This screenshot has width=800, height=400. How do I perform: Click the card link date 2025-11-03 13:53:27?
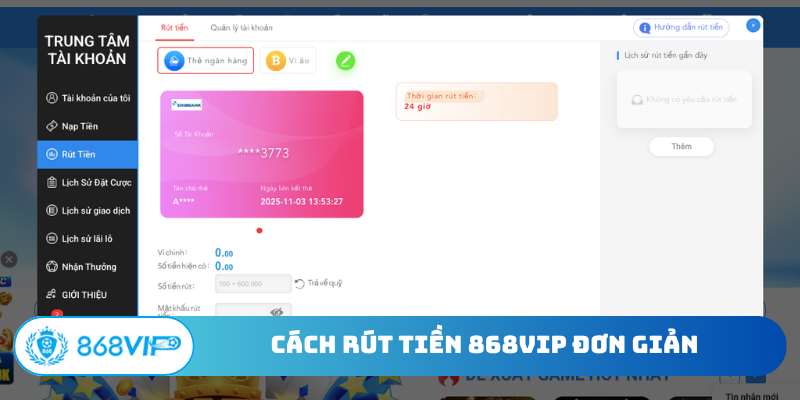tap(302, 202)
